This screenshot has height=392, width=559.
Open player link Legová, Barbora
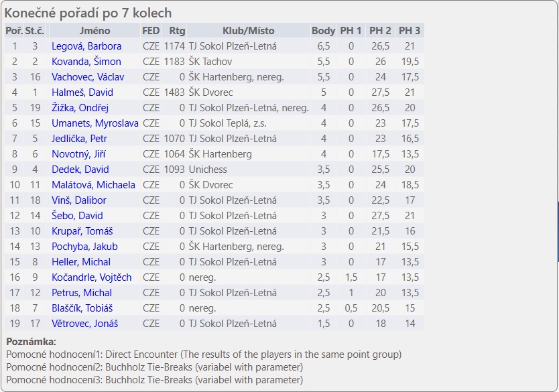pyautogui.click(x=86, y=46)
